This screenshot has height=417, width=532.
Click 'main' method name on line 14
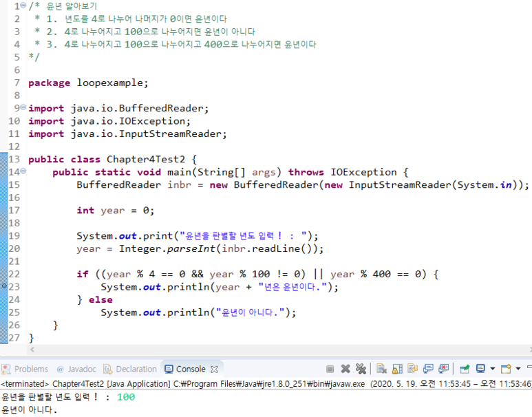pyautogui.click(x=179, y=172)
